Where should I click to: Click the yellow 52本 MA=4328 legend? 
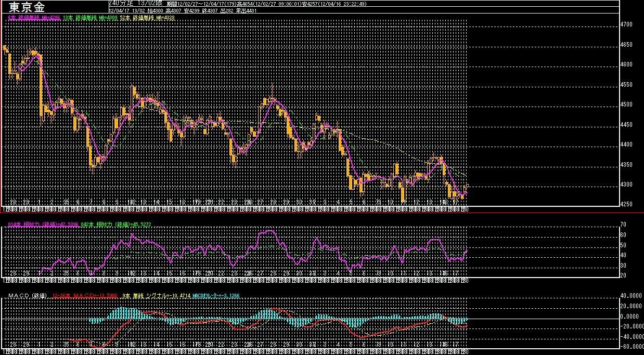coord(147,18)
